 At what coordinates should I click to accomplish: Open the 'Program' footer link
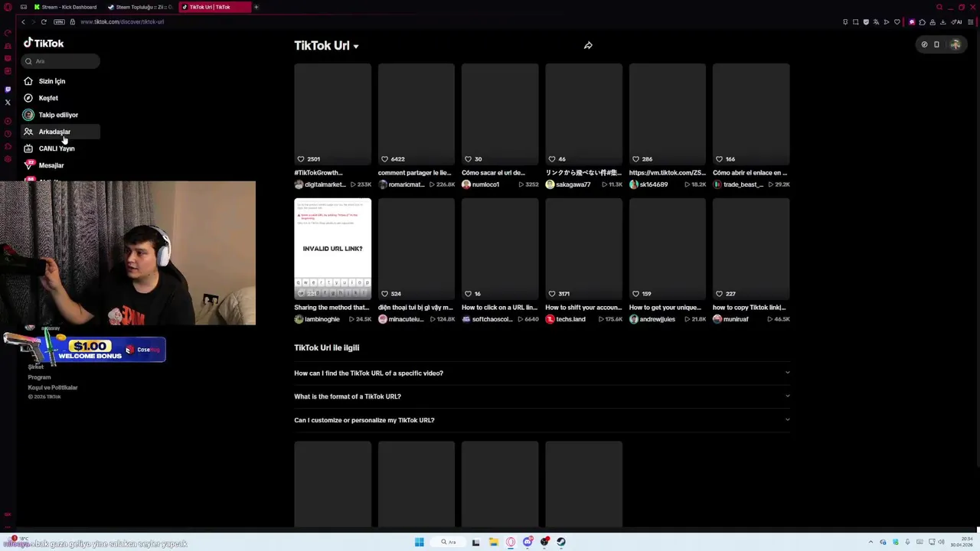click(39, 377)
